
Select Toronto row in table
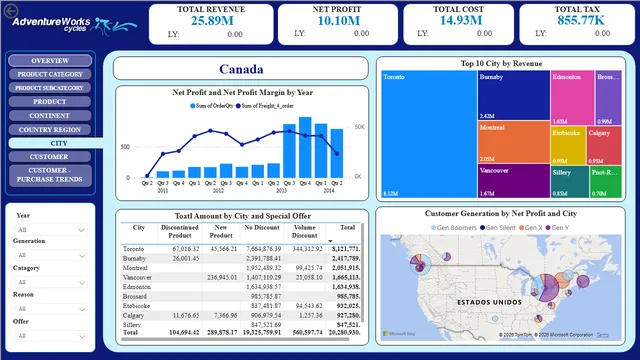[x=240, y=249]
